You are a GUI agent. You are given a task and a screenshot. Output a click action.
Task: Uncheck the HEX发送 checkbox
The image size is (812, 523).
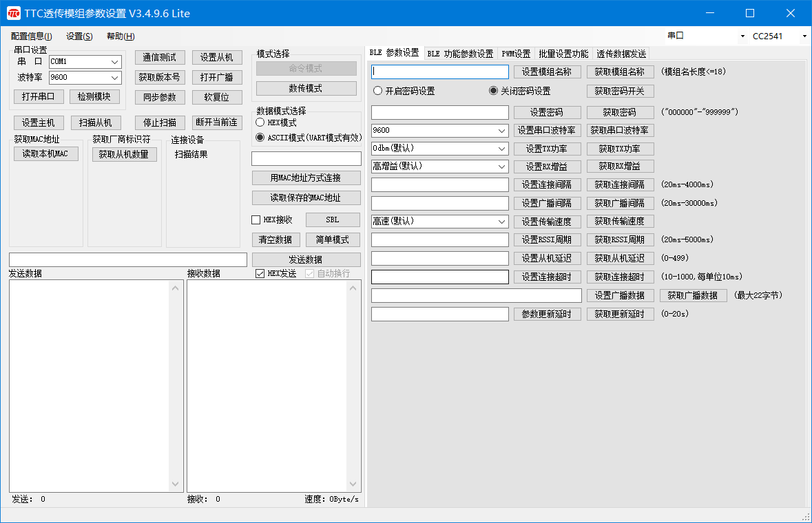click(x=260, y=273)
